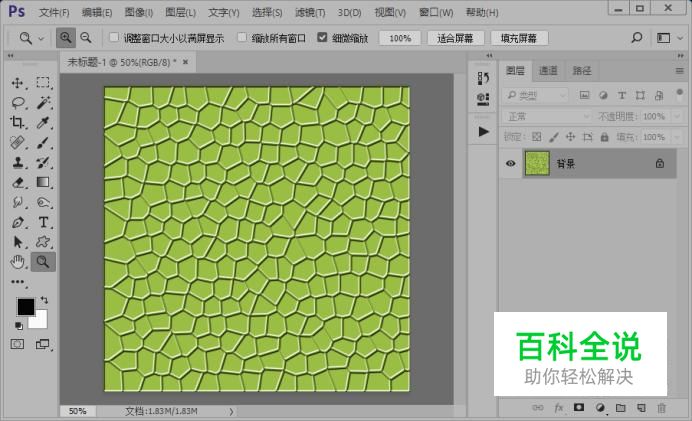Click the black foreground color swatch

point(25,307)
